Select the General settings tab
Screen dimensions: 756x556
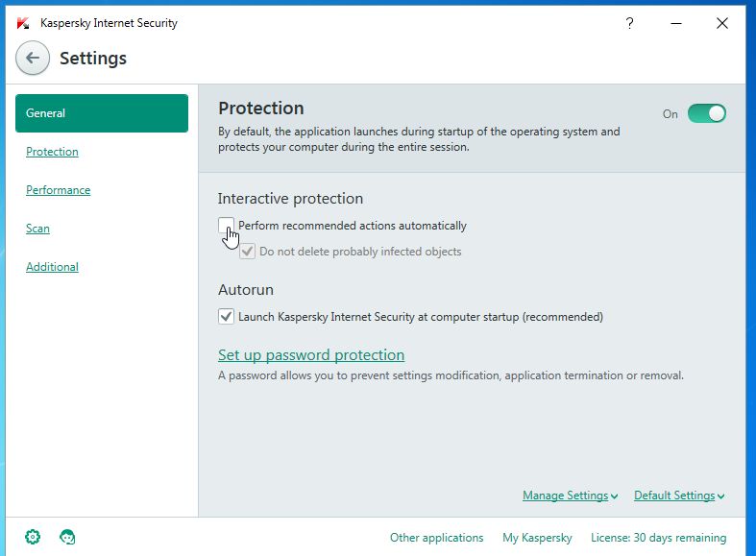(102, 113)
